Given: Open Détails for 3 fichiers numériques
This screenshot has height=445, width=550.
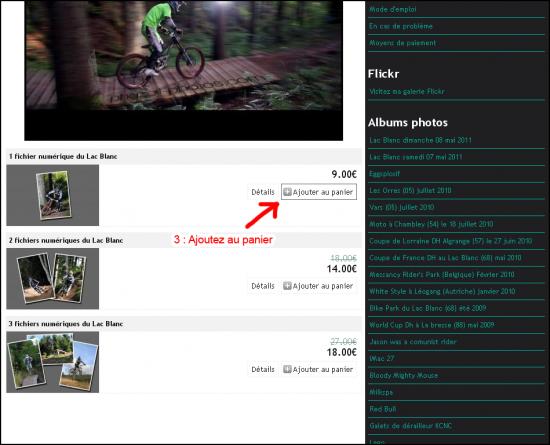Looking at the screenshot, I should coord(263,369).
